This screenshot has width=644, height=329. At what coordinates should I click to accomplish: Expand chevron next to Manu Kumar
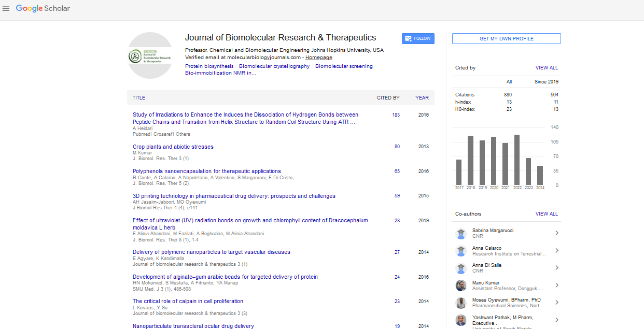(x=557, y=285)
